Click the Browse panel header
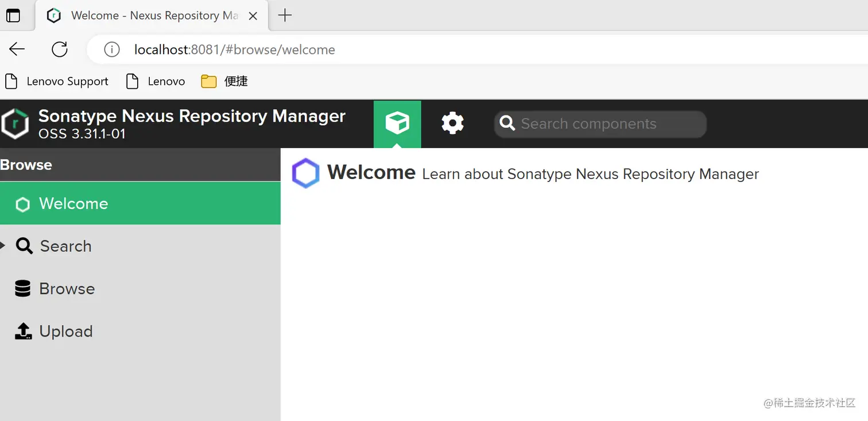Image resolution: width=868 pixels, height=421 pixels. coord(140,165)
